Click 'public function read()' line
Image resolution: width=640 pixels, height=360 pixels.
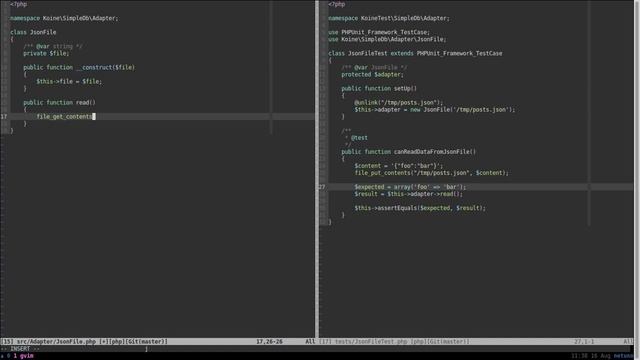(x=59, y=102)
